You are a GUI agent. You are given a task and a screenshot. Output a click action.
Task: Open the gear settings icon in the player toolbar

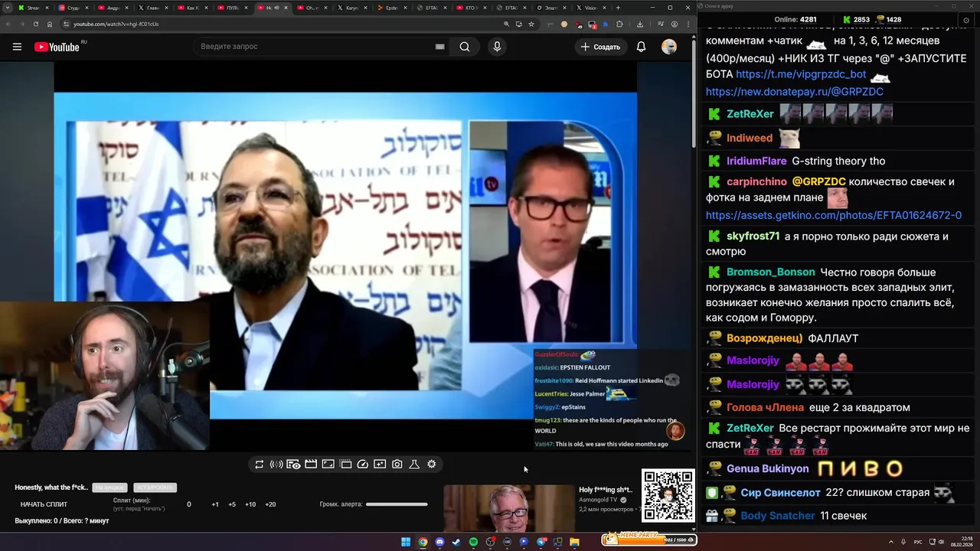tap(432, 465)
